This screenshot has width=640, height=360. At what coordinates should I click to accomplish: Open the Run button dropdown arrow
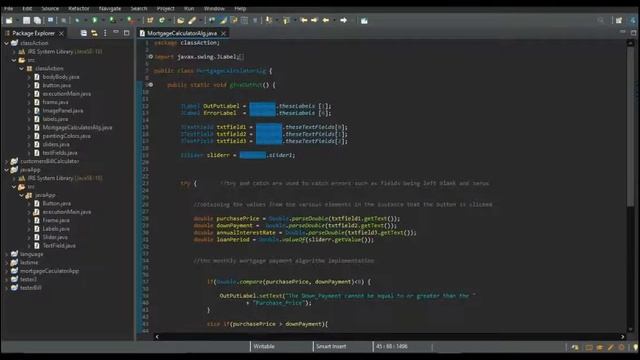tap(102, 20)
